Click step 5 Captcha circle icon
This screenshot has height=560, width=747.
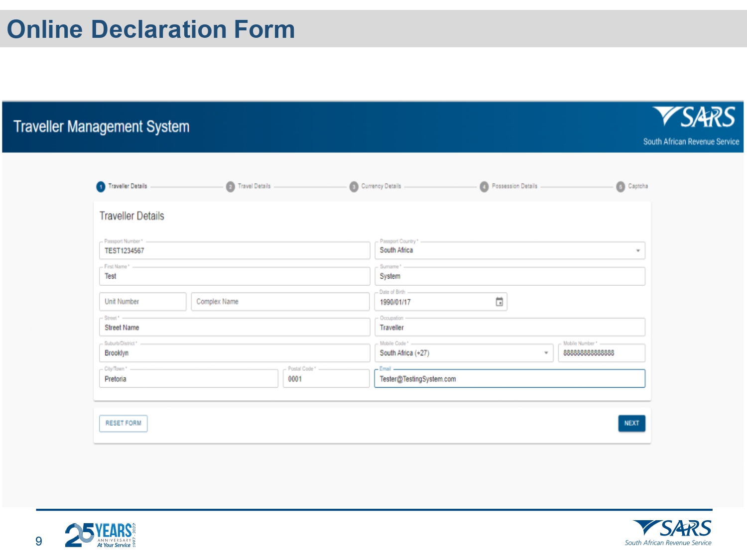pyautogui.click(x=621, y=187)
